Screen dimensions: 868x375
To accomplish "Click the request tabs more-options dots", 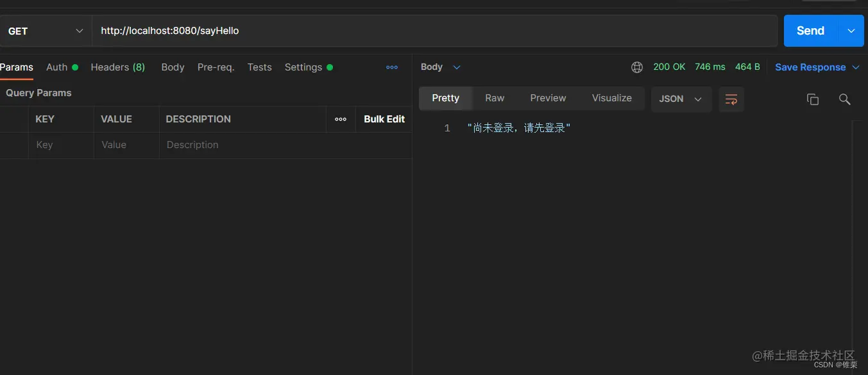I will click(392, 67).
